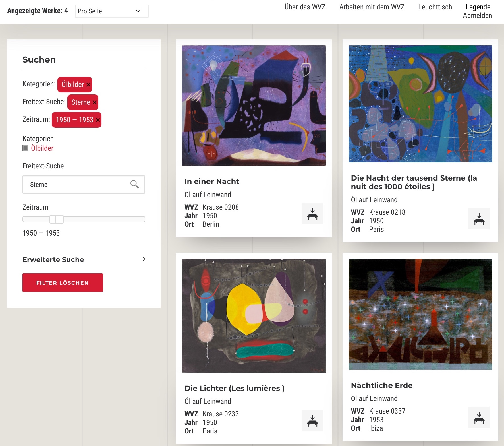Add 'Nächtliche Erde' to the lightbox
504x446 pixels.
479,418
